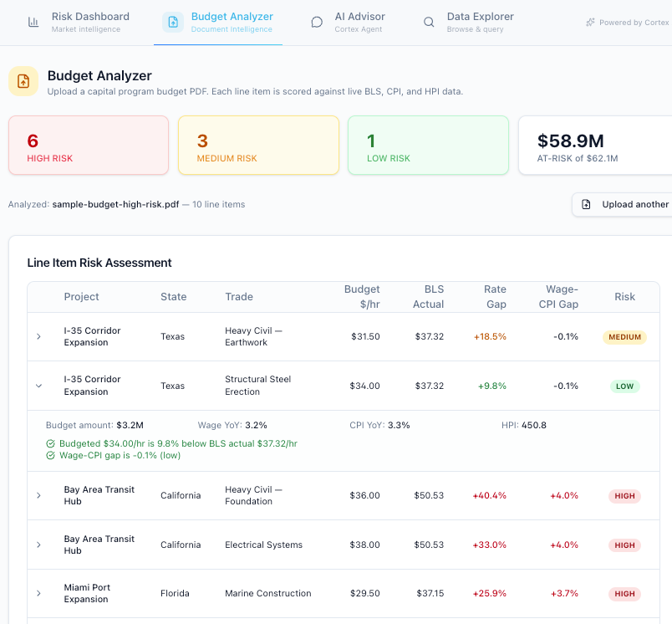Switch to the Risk Dashboard tab
672x624 pixels.
[79, 23]
